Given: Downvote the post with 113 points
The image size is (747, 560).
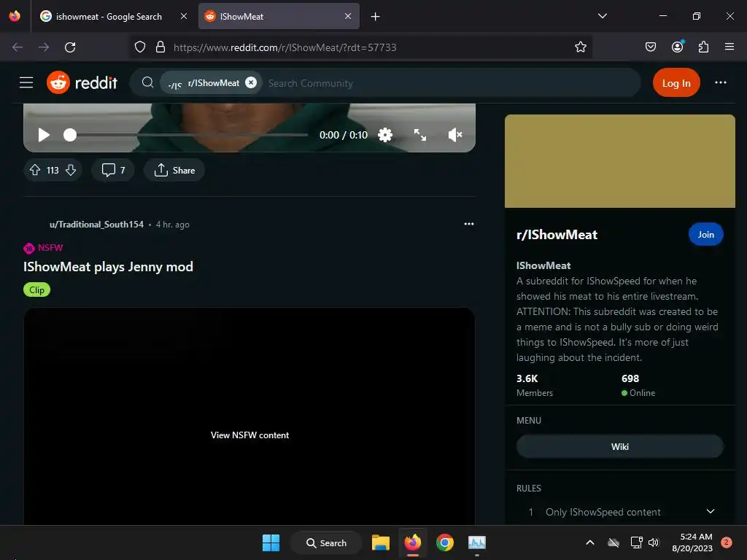Looking at the screenshot, I should 71,171.
